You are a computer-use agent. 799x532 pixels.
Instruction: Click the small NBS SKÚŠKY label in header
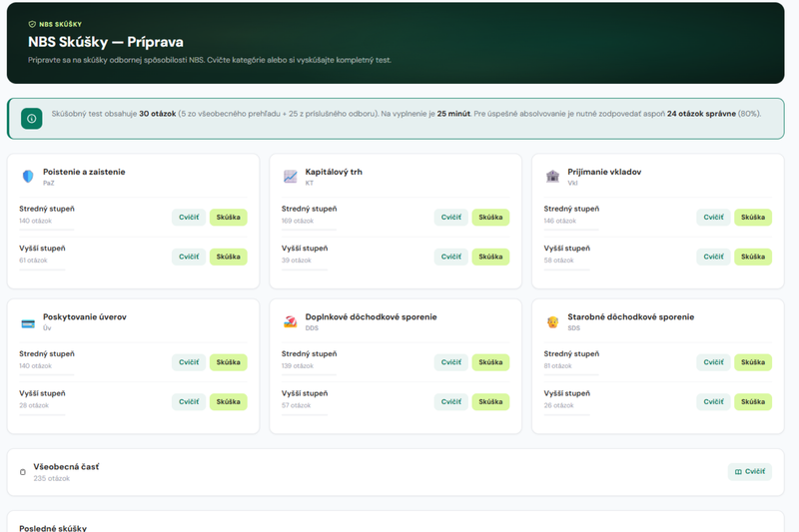coord(60,24)
